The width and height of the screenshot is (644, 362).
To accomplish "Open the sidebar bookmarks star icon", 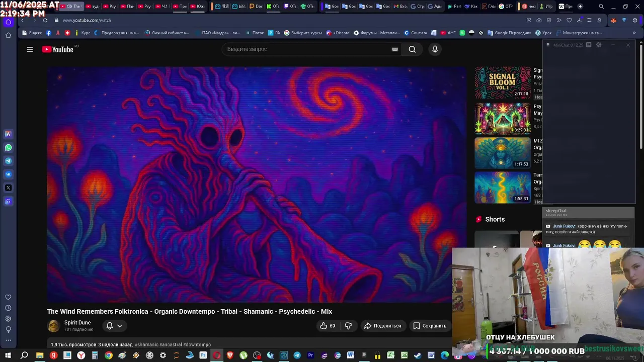I will click(8, 35).
